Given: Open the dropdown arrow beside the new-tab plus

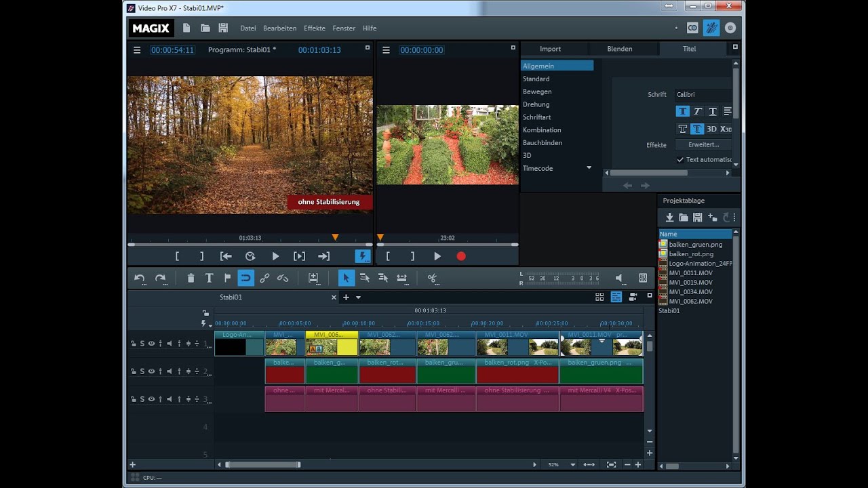Looking at the screenshot, I should 358,298.
